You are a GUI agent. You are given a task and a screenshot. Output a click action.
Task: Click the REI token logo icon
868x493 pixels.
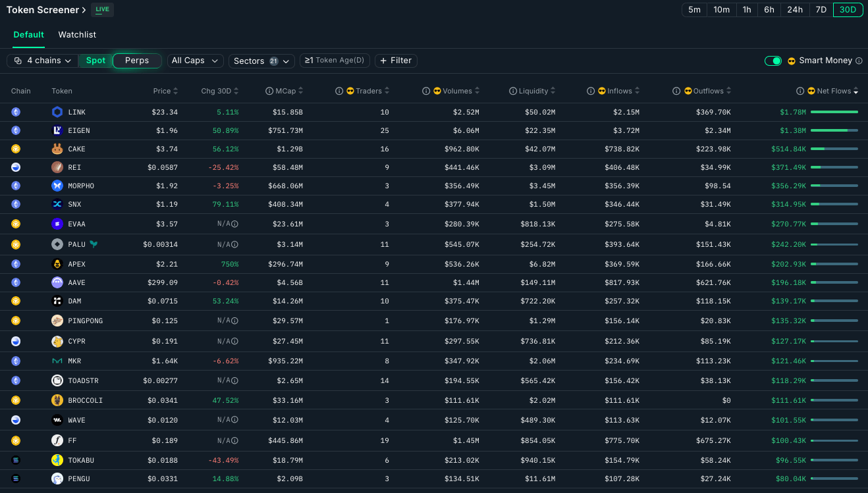[x=57, y=167]
